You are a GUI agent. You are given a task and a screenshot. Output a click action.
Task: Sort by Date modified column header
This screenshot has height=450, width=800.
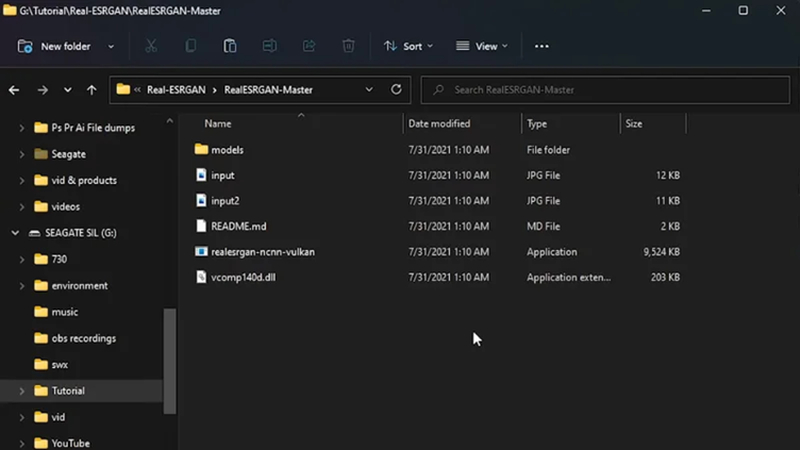(x=439, y=123)
